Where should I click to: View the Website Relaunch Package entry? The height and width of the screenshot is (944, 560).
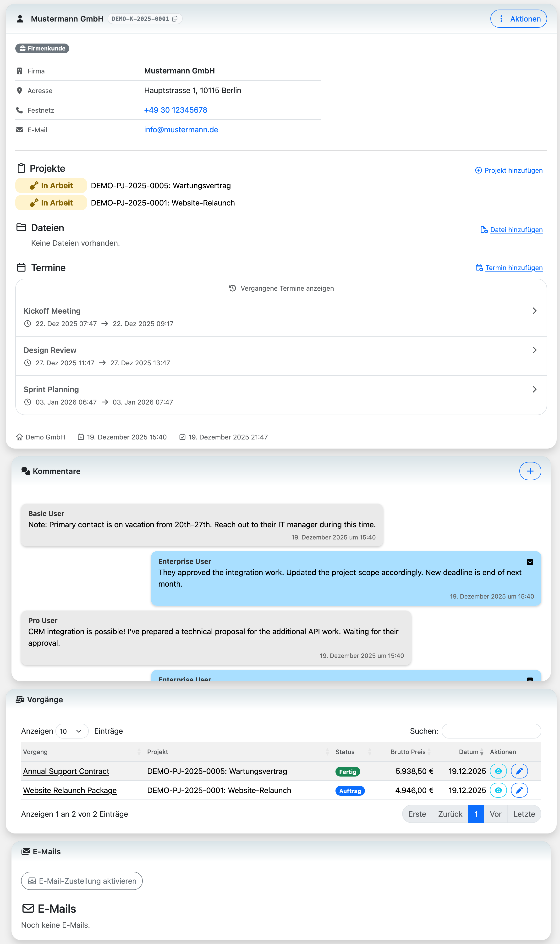(x=498, y=790)
